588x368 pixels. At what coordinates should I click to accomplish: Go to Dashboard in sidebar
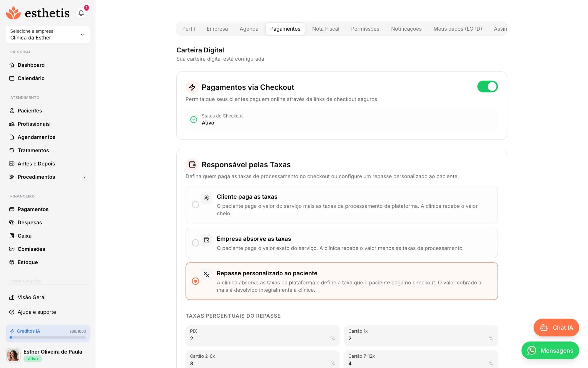[x=48, y=65]
